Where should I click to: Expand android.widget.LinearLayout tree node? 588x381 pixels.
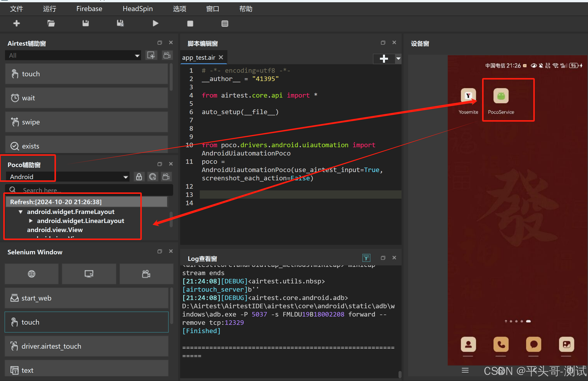[31, 221]
